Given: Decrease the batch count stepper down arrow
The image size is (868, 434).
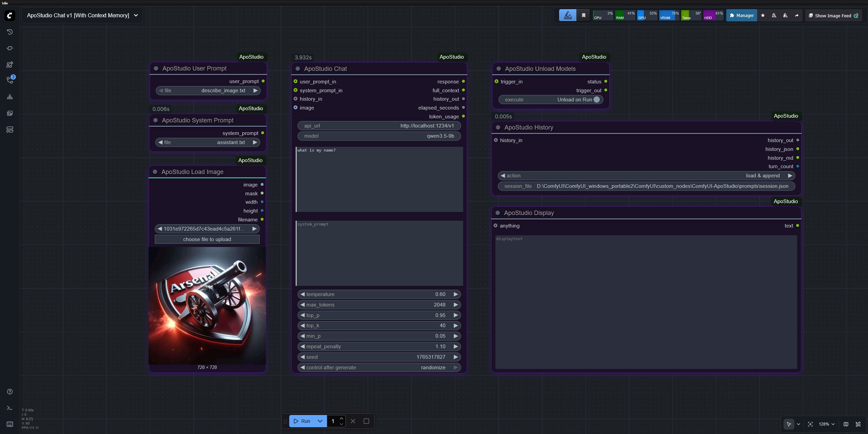Looking at the screenshot, I should [341, 424].
